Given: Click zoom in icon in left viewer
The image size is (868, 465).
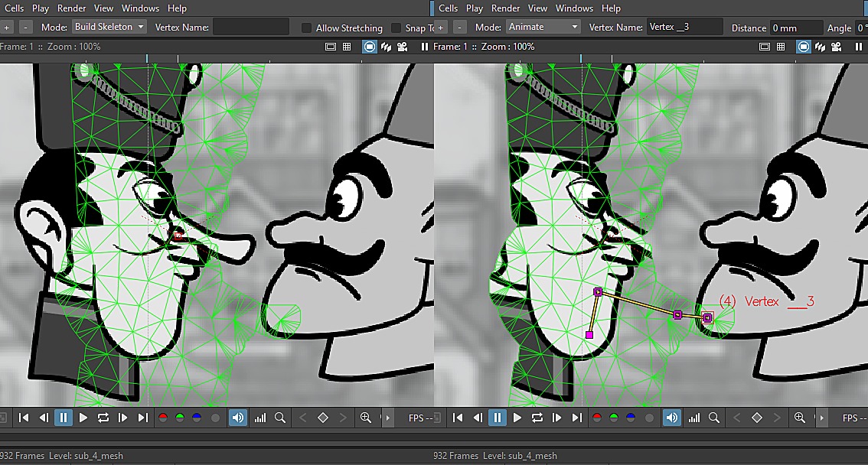Looking at the screenshot, I should [x=366, y=418].
